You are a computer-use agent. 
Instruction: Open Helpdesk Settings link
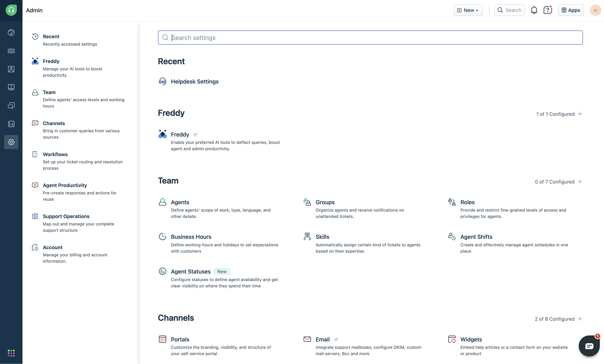pos(194,82)
